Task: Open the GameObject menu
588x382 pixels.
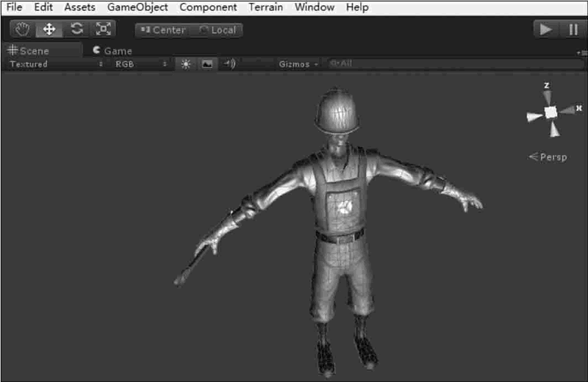Action: (137, 7)
